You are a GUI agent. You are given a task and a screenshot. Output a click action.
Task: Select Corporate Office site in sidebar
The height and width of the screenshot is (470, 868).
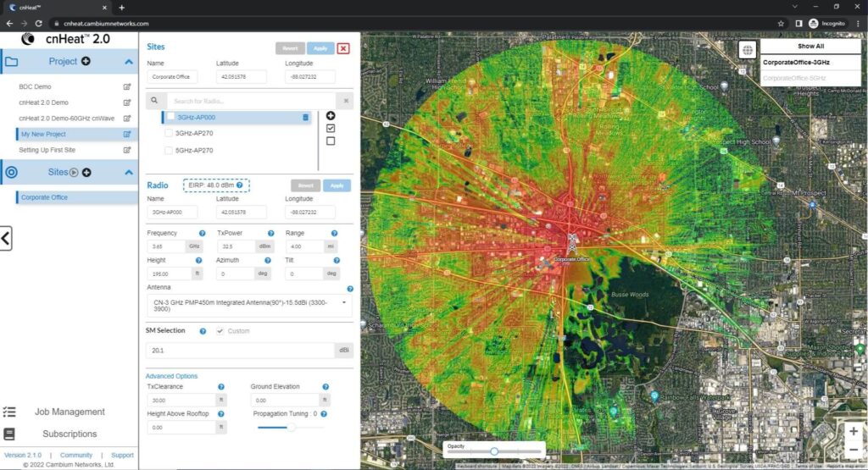coord(77,197)
